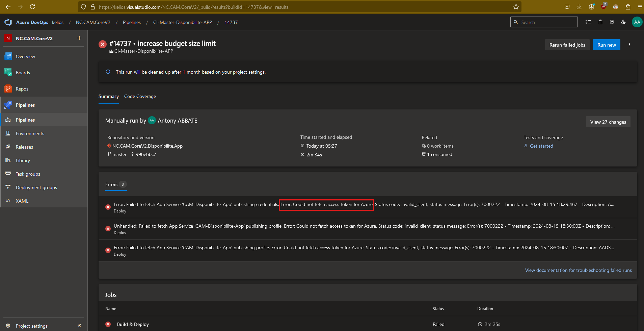Open the help question mark icon
Screen dimensions: 644x331
click(612, 22)
